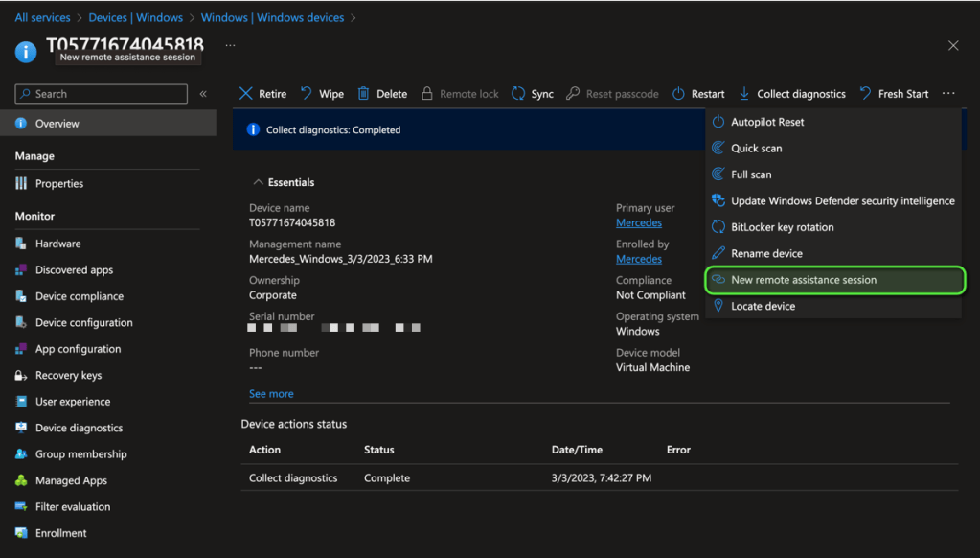Choose Locate device from menu

pos(763,307)
